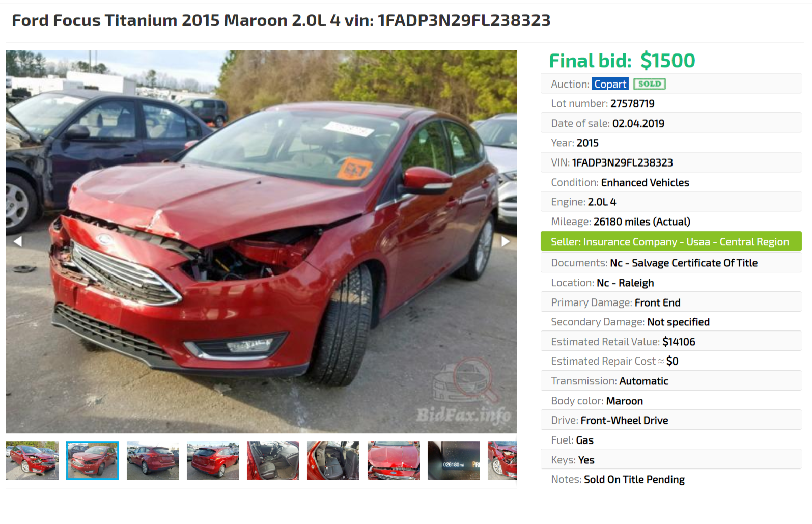Open the Copart auction link
The image size is (812, 524).
click(610, 84)
